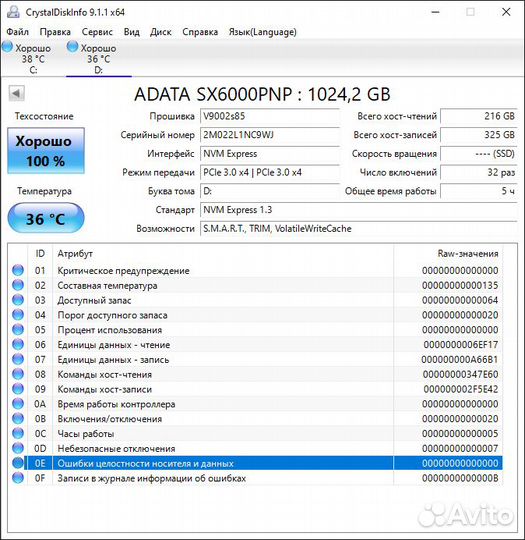
Task: Open the Сервис menu
Action: (97, 32)
